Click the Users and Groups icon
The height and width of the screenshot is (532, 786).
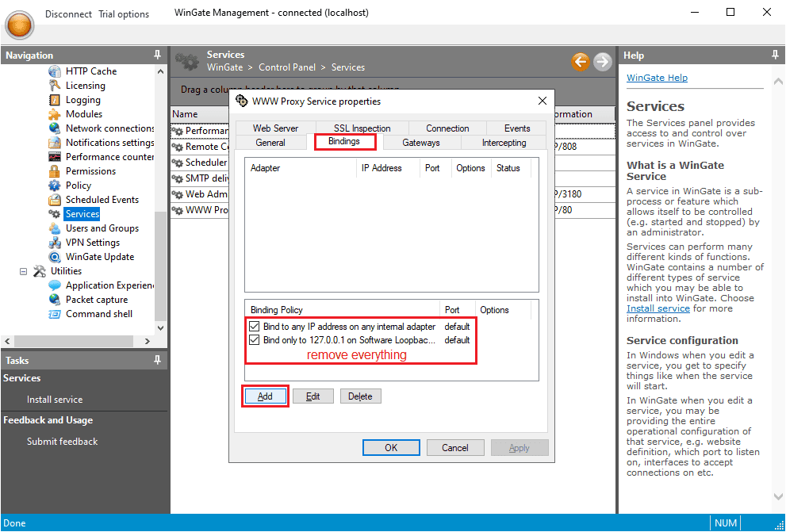pyautogui.click(x=55, y=228)
